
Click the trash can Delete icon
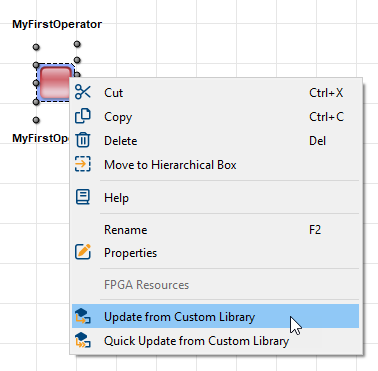click(83, 140)
